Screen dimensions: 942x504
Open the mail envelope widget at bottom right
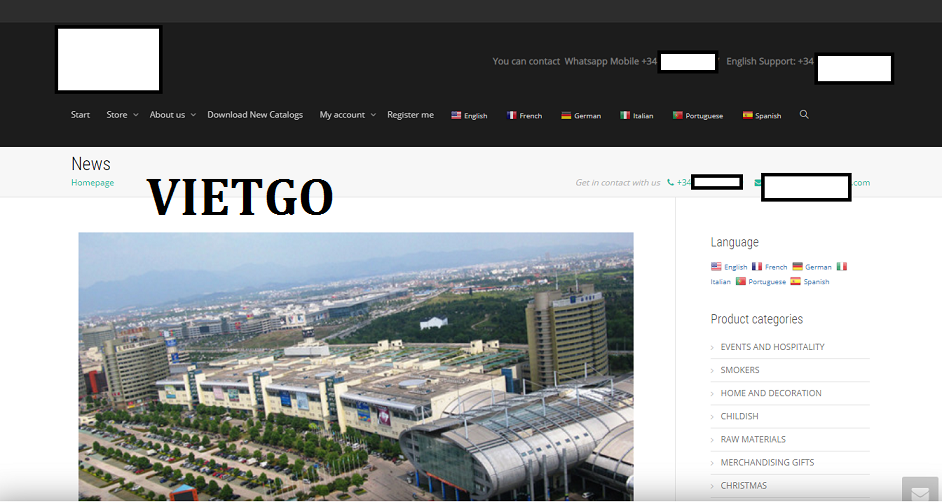point(920,492)
